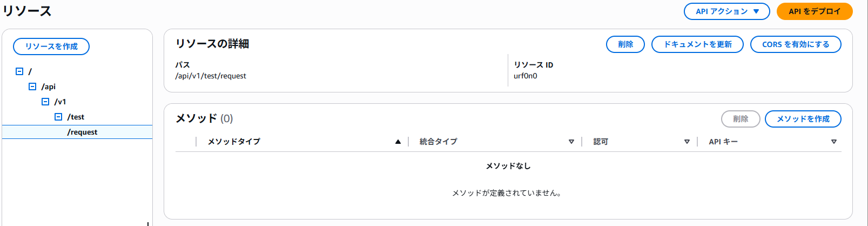Select the /test resource label
This screenshot has width=868, height=226.
click(76, 117)
